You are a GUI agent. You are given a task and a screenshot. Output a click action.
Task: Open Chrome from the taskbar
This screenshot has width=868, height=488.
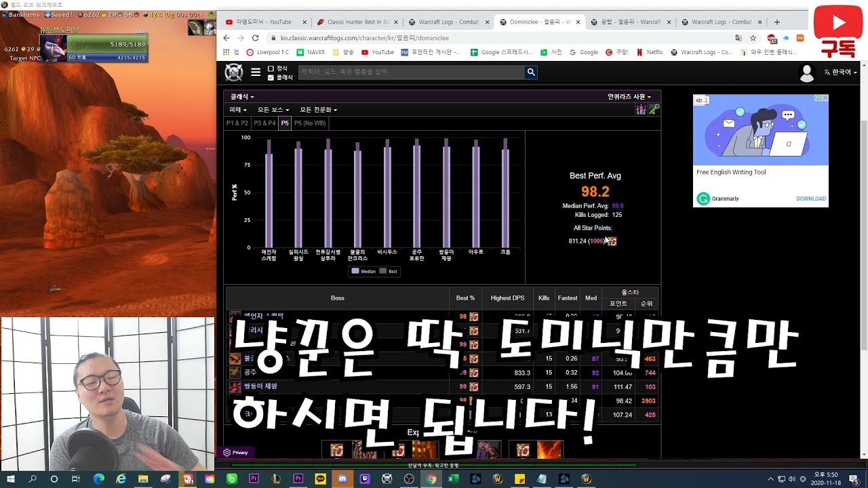(x=431, y=479)
